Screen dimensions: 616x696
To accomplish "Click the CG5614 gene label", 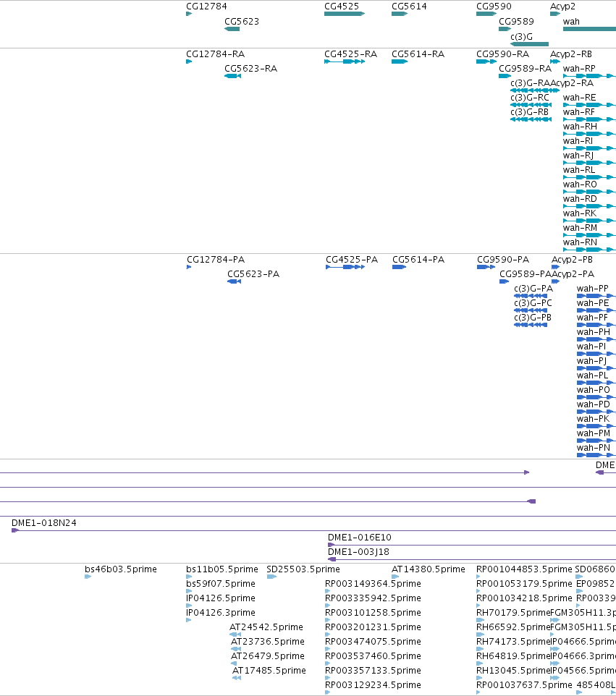I will 409,7.
